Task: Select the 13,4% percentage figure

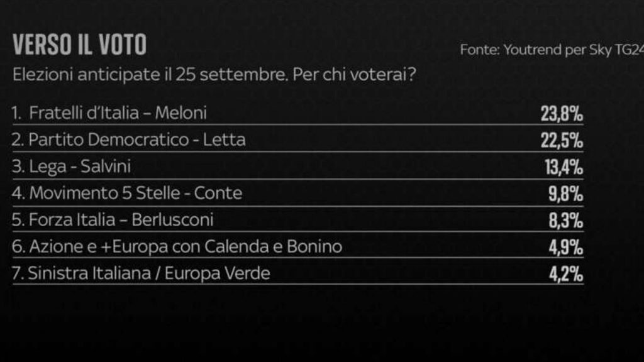Action: (x=561, y=167)
